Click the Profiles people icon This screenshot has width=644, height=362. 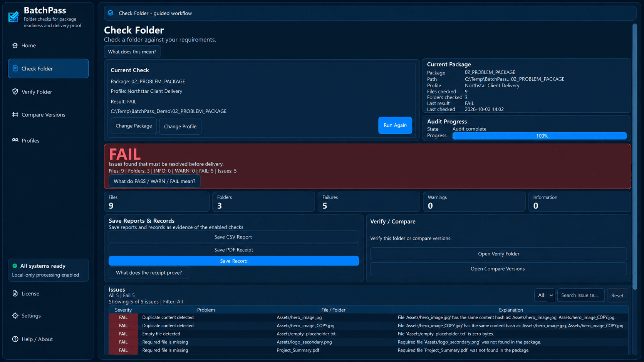point(15,140)
